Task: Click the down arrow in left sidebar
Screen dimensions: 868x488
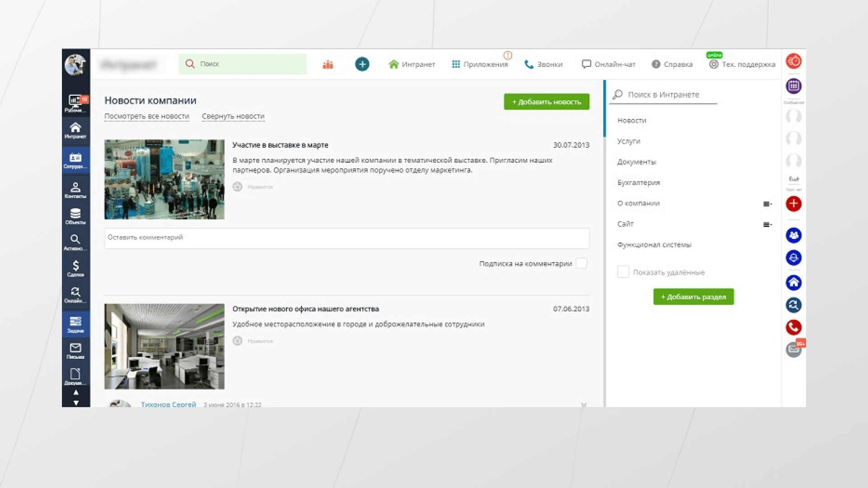Action: coord(76,403)
